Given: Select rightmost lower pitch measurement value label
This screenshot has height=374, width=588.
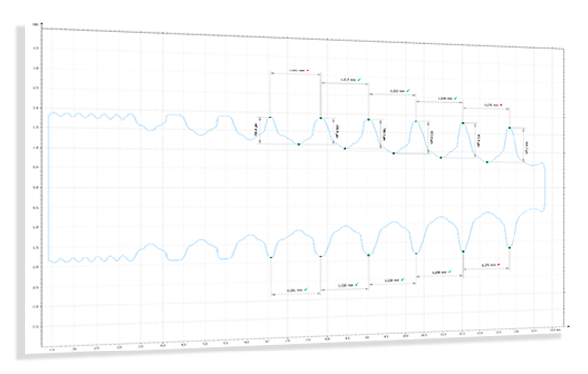Looking at the screenshot, I should point(489,265).
